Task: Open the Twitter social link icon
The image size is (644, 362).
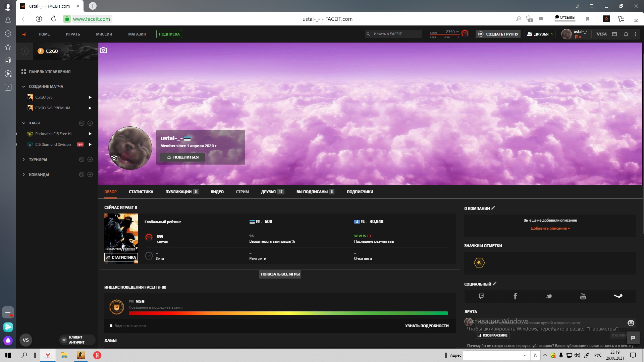Action: tap(549, 296)
